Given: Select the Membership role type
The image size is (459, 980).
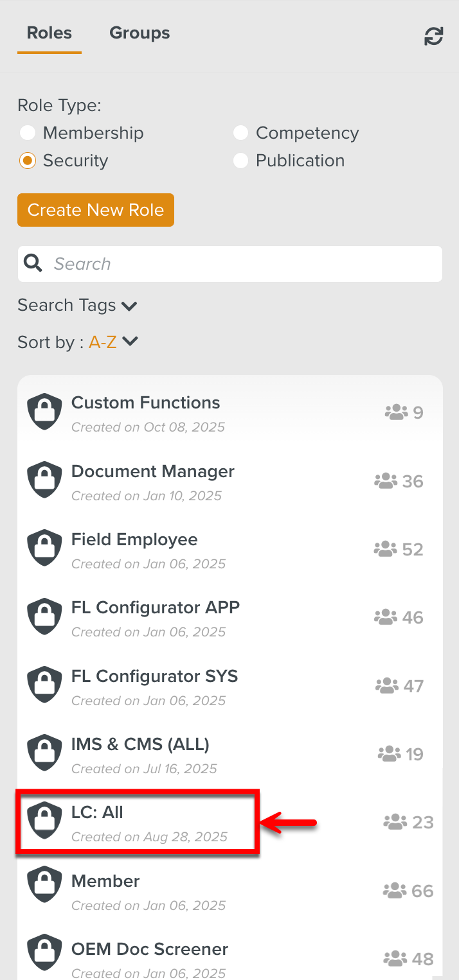Looking at the screenshot, I should click(27, 133).
